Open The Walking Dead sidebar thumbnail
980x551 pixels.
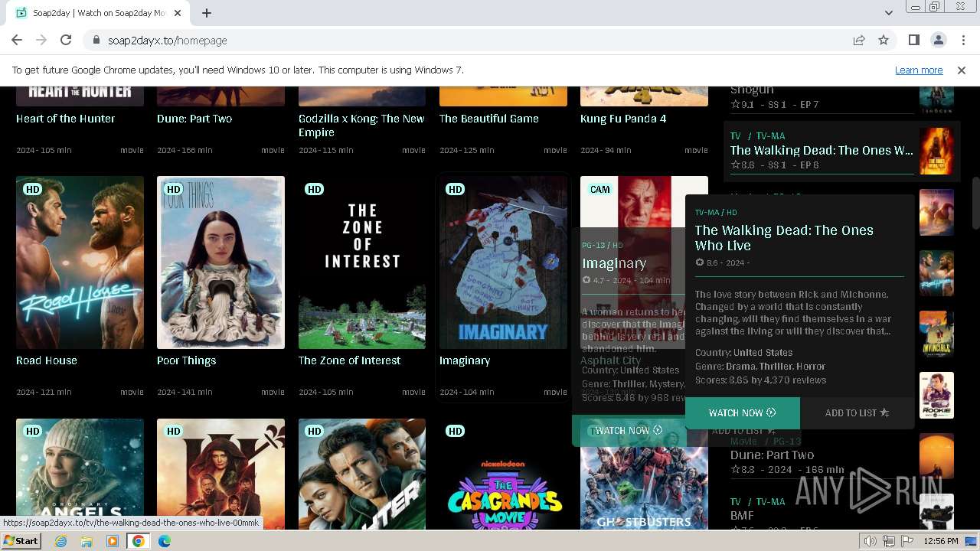tap(936, 151)
